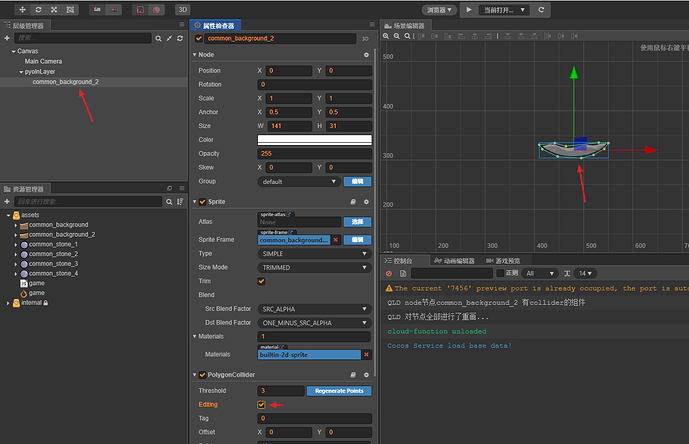Select the Move transform tool
This screenshot has width=689, height=444.
point(22,9)
